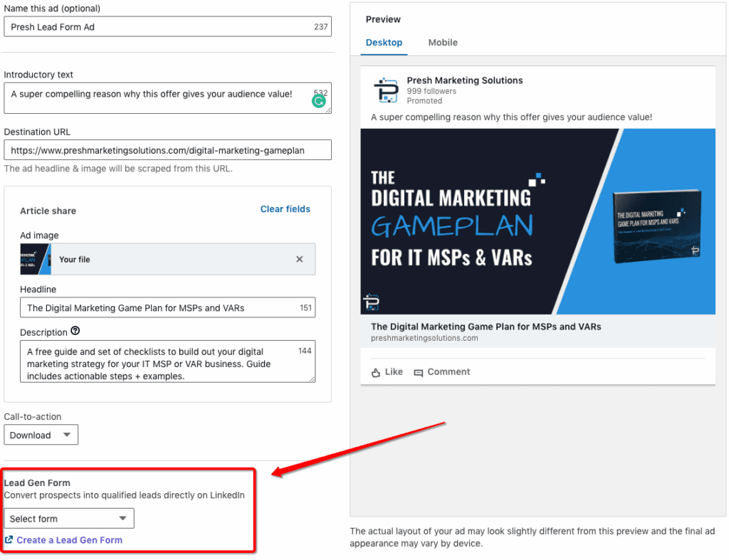The height and width of the screenshot is (560, 729).
Task: Click the Presh Marketing Solutions logo avatar
Action: coord(386,90)
